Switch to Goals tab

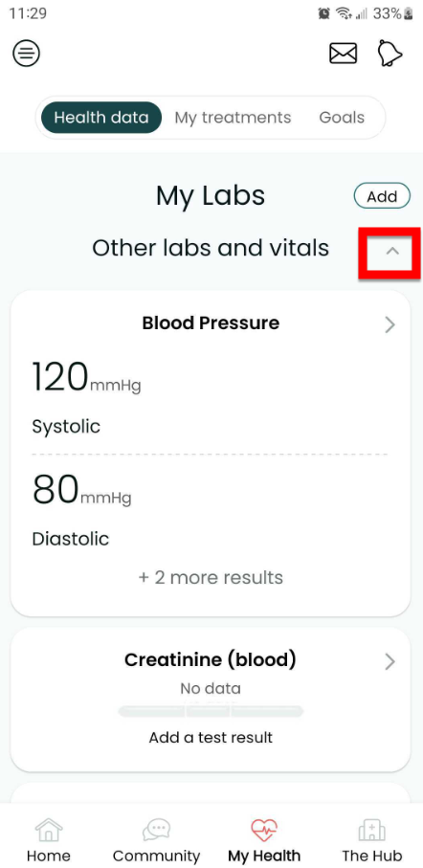pyautogui.click(x=342, y=118)
